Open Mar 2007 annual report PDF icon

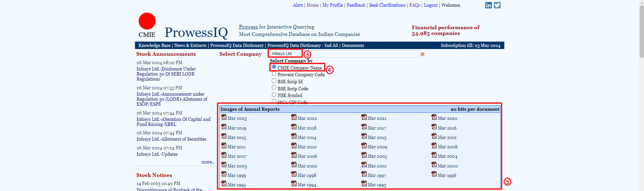click(224, 155)
